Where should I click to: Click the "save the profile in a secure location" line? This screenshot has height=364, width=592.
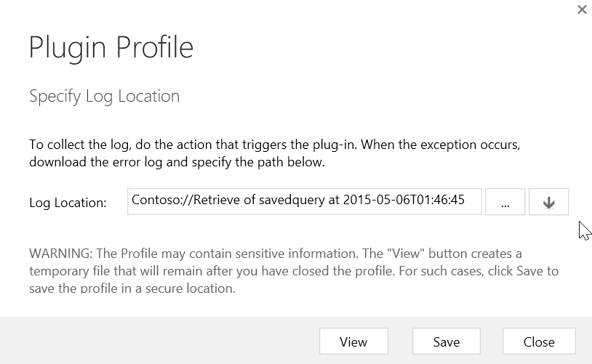131,288
